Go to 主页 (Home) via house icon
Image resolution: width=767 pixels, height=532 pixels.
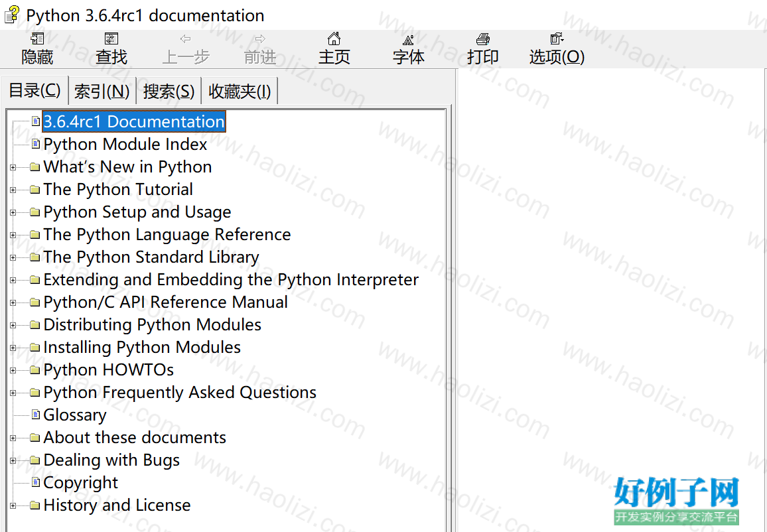coord(334,38)
